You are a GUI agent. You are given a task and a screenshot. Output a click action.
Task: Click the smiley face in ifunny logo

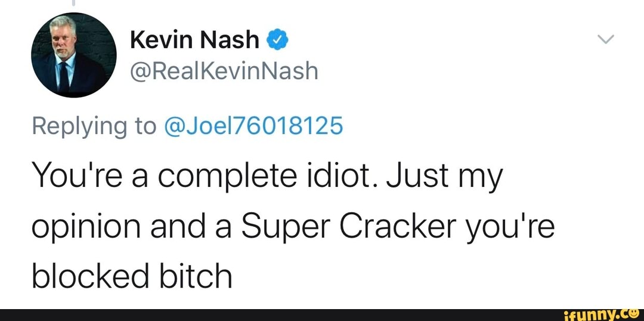[x=632, y=311]
